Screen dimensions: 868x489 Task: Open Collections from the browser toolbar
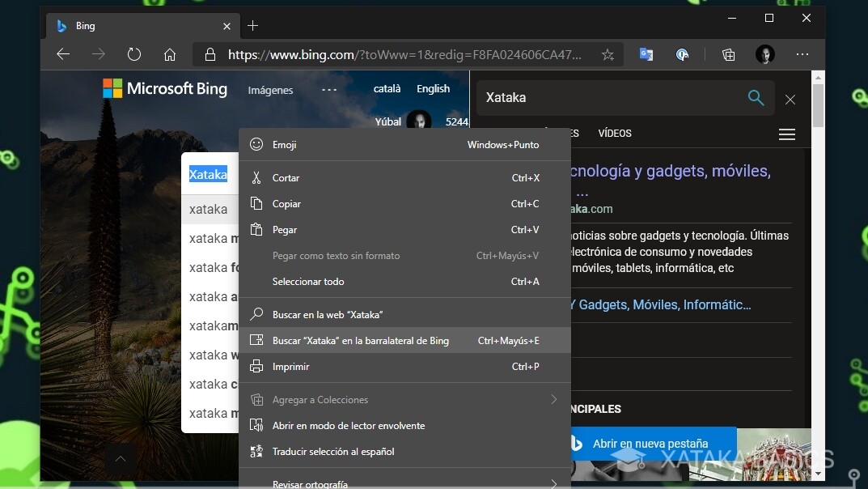pos(727,54)
